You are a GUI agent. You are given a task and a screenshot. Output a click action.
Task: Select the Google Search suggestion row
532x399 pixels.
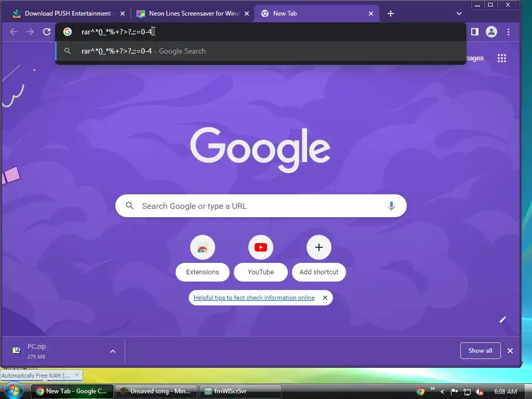[261, 51]
